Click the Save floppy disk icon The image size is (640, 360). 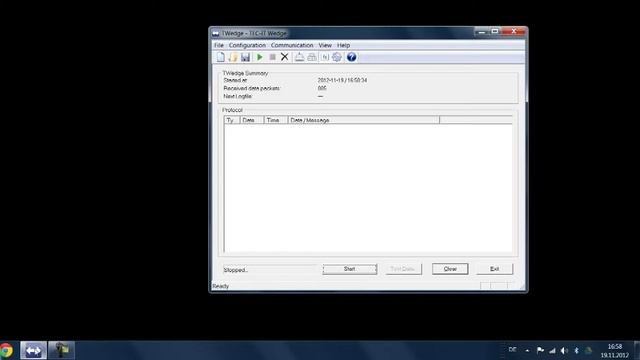pos(245,57)
